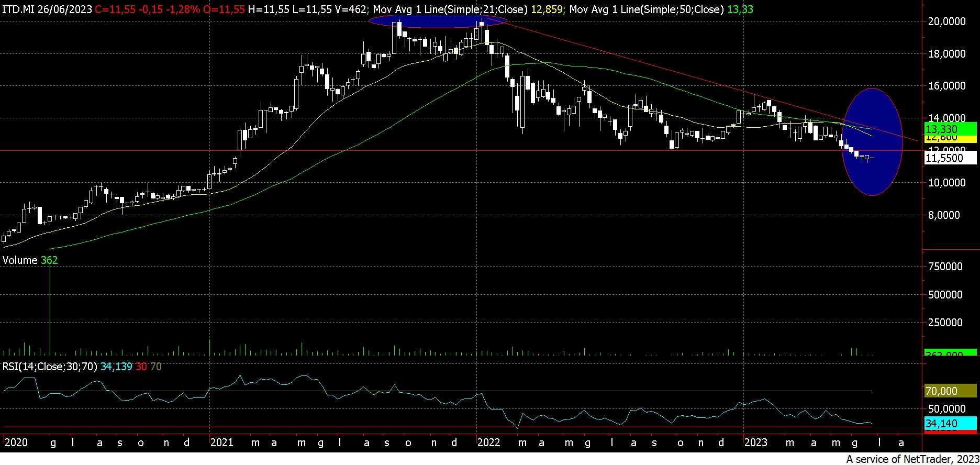The width and height of the screenshot is (980, 465).
Task: Click the RSI(14;Close;30;70) indicator label
Action: point(50,367)
